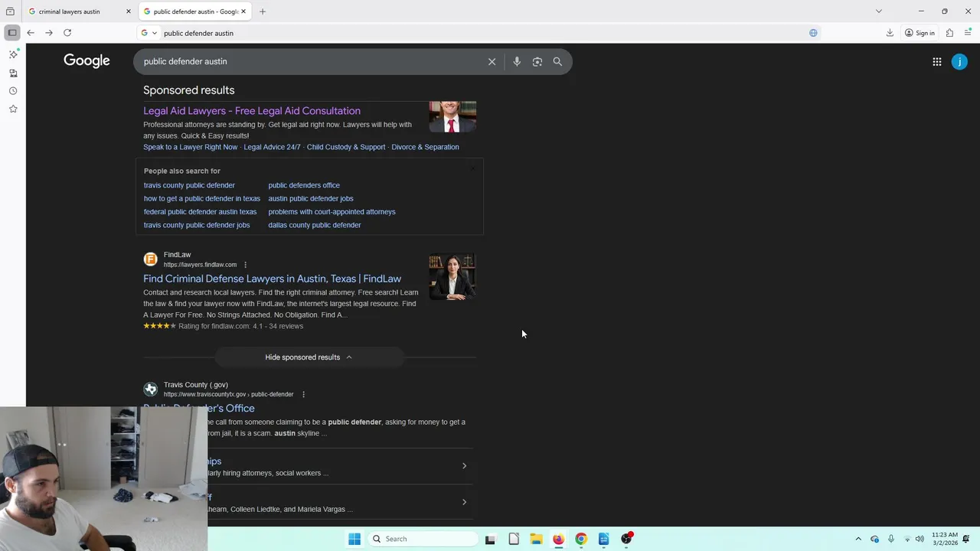Image resolution: width=980 pixels, height=551 pixels.
Task: Open the Firefox downloads panel
Action: coord(890,33)
